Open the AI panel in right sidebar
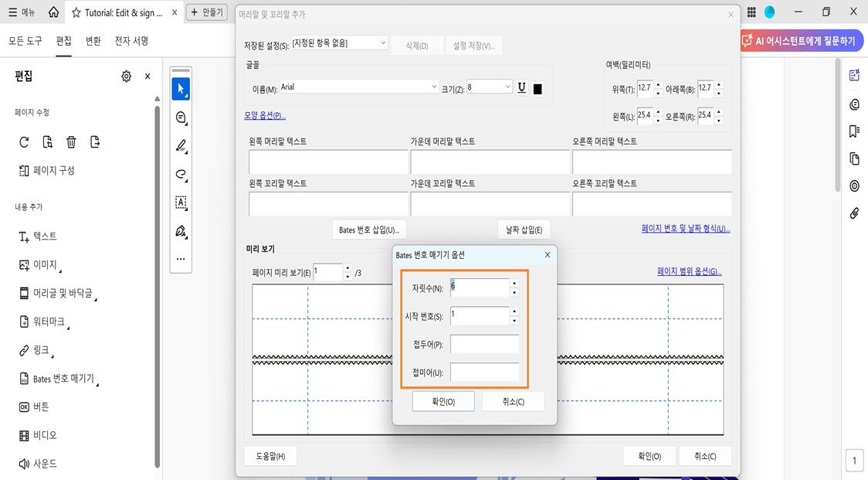The width and height of the screenshot is (868, 480). click(x=853, y=75)
